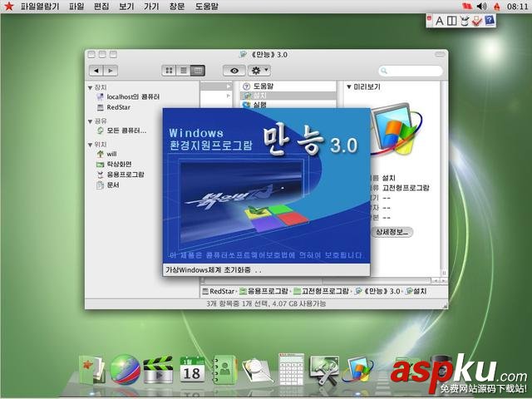Switch to column view
The height and width of the screenshot is (399, 532).
point(198,71)
